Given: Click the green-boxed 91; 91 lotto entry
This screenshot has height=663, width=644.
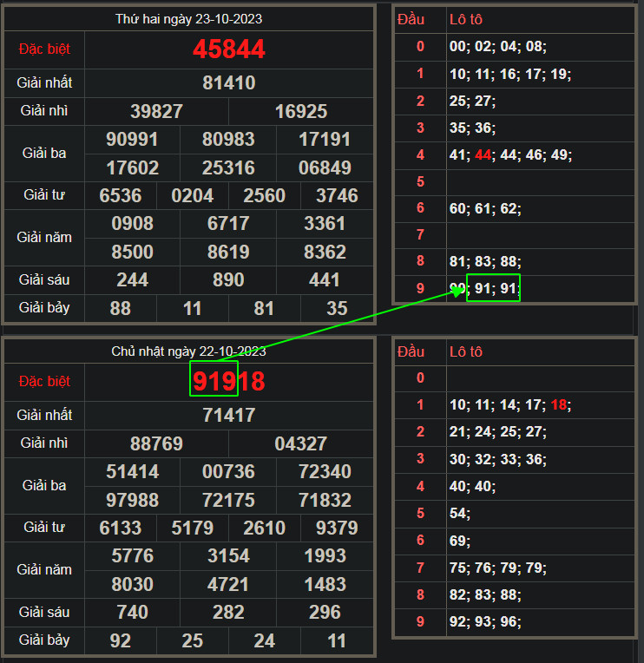Looking at the screenshot, I should (494, 288).
